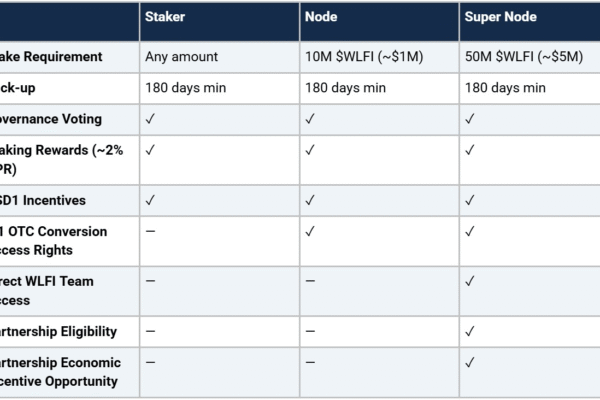The height and width of the screenshot is (400, 600).
Task: Click the "50M $WLFI (~$5M)" cell
Action: 524,56
